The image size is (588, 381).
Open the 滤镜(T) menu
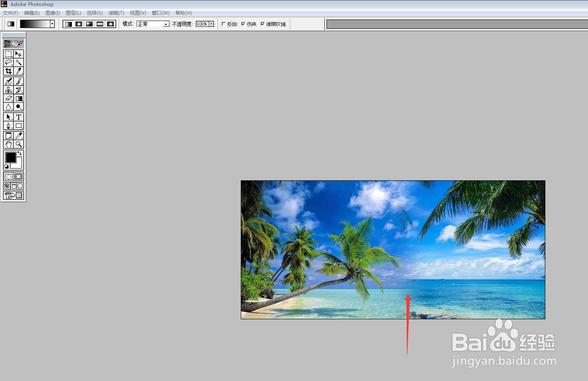point(116,13)
